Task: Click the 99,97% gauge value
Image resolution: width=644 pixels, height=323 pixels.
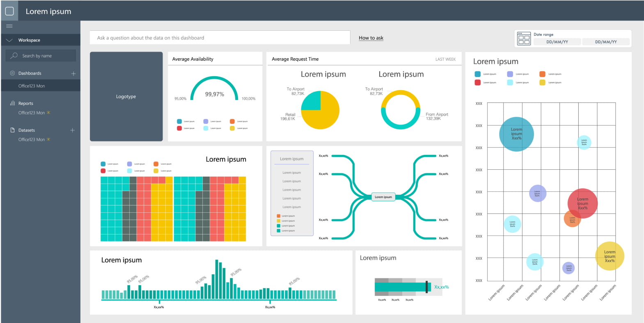Action: tap(215, 94)
